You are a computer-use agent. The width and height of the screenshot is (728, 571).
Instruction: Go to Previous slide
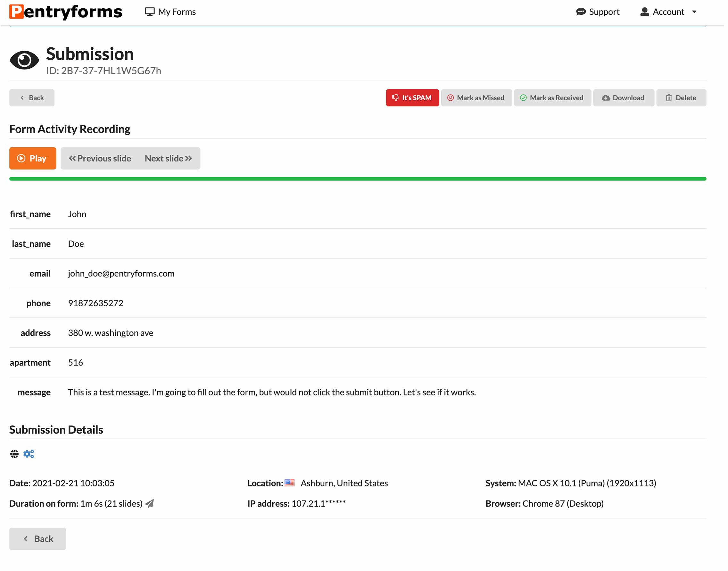tap(100, 159)
